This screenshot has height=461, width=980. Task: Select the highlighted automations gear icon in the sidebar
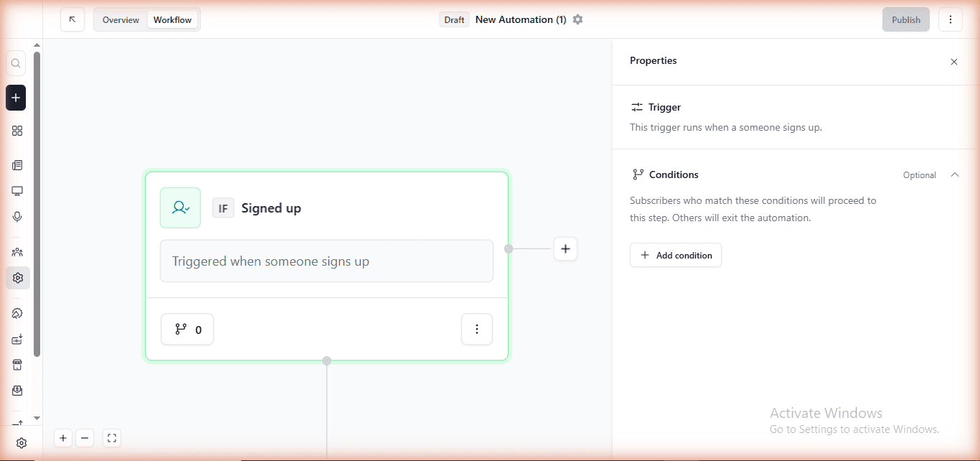coord(18,278)
